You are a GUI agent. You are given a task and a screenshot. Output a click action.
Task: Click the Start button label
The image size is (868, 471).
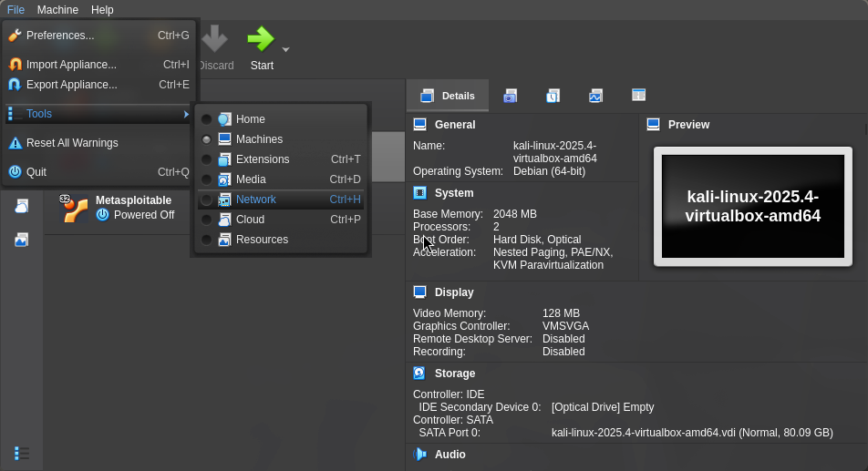262,66
